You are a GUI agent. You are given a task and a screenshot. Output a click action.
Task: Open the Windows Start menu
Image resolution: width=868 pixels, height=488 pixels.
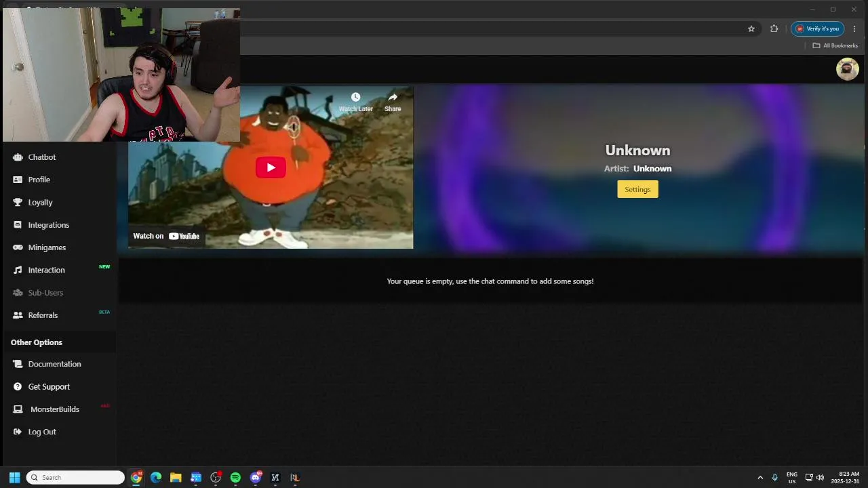[x=14, y=478]
